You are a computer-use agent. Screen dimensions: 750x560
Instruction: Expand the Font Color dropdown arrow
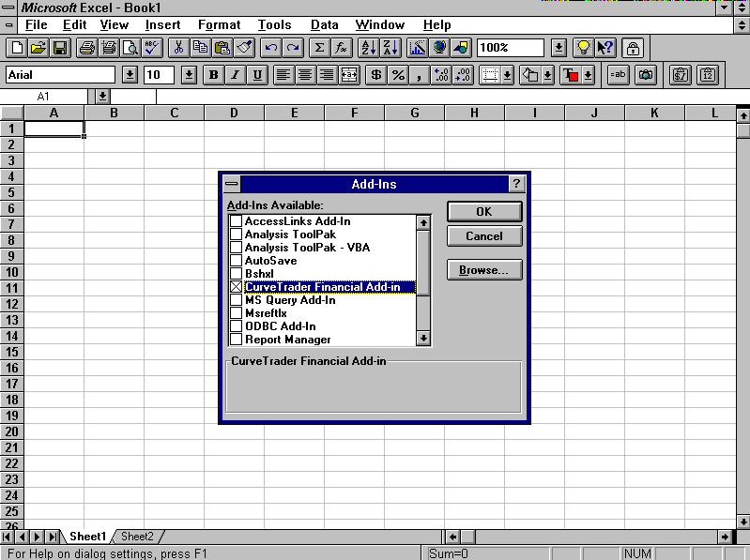coord(589,75)
